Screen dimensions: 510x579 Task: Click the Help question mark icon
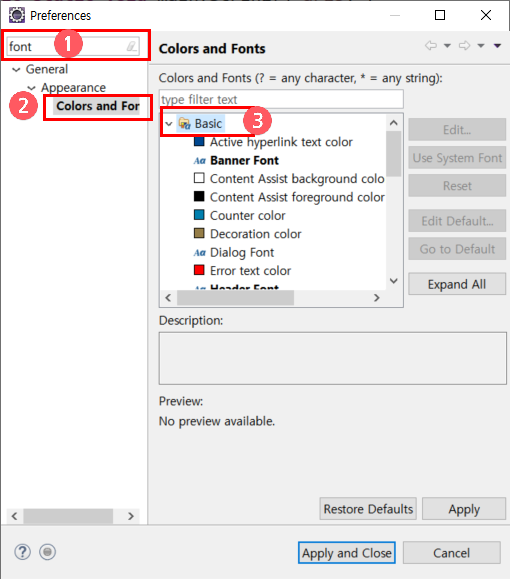(23, 552)
